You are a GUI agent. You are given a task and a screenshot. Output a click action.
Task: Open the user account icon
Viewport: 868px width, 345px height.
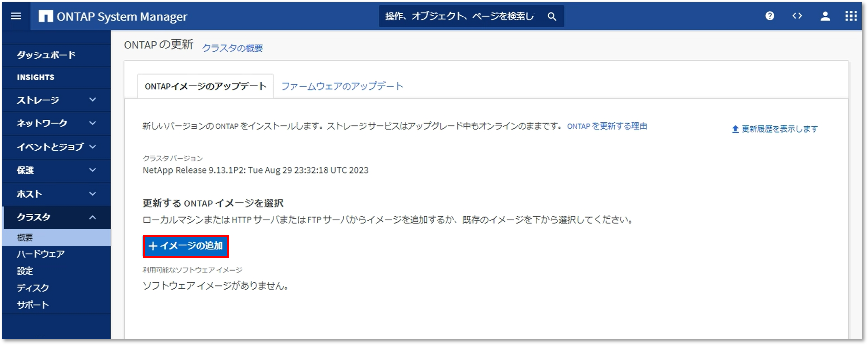tap(825, 16)
